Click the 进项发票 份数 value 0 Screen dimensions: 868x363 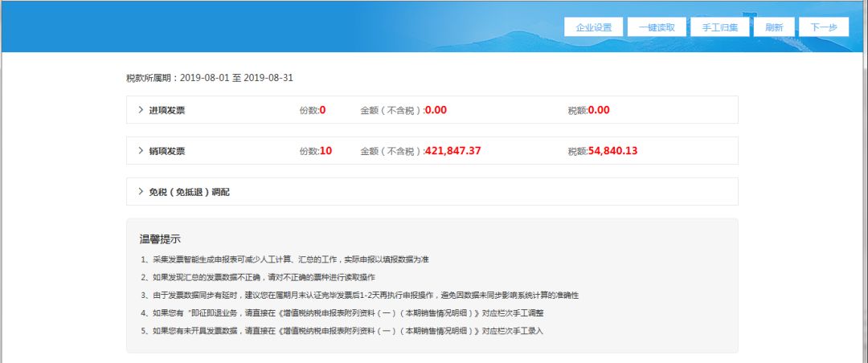coord(322,110)
